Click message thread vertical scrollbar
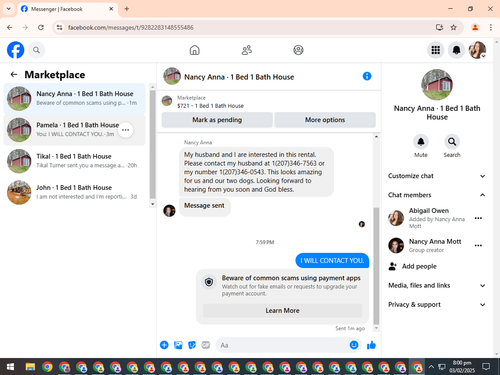This screenshot has width=500, height=375. (x=376, y=265)
